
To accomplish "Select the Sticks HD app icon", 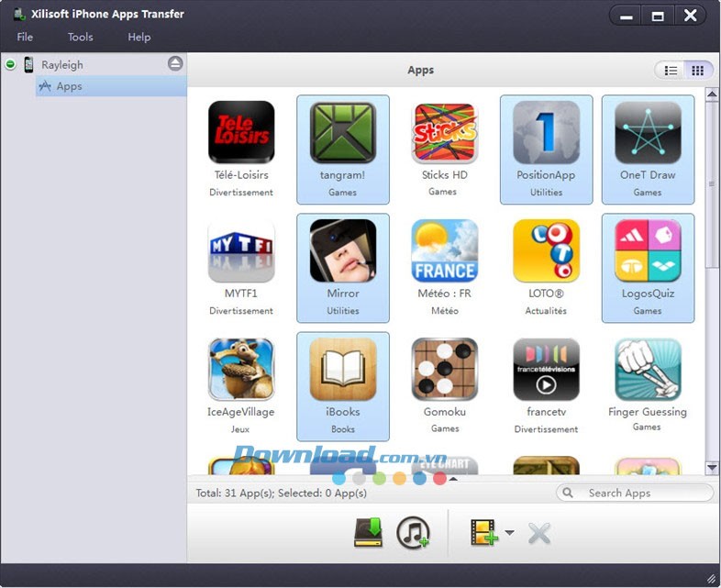I will [x=445, y=132].
